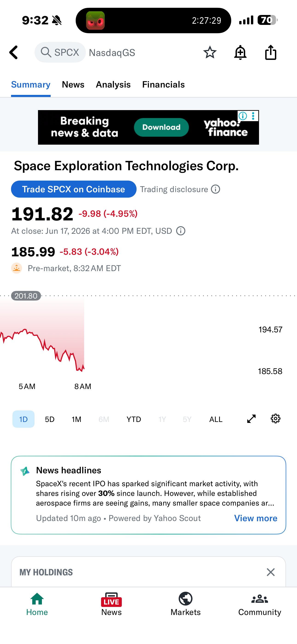Switch chart range to YTD
The width and height of the screenshot is (297, 644).
point(134,419)
